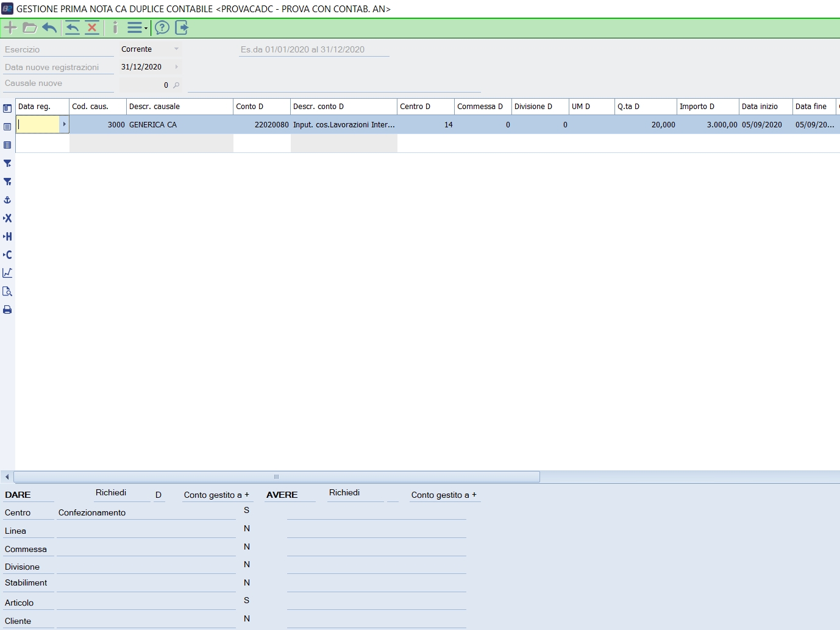The height and width of the screenshot is (630, 840).
Task: Click the DARE Centro field 'Confezionamento'
Action: pos(146,512)
